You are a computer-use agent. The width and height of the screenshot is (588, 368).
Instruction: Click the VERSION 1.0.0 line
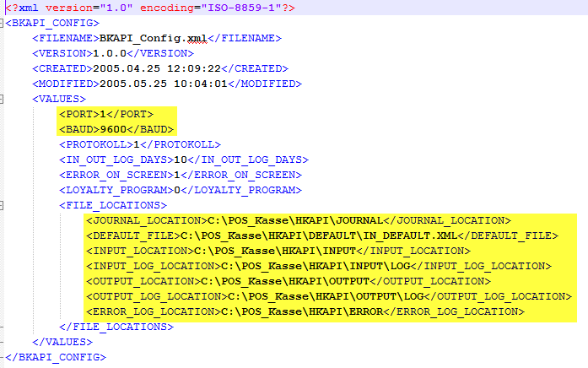101,53
